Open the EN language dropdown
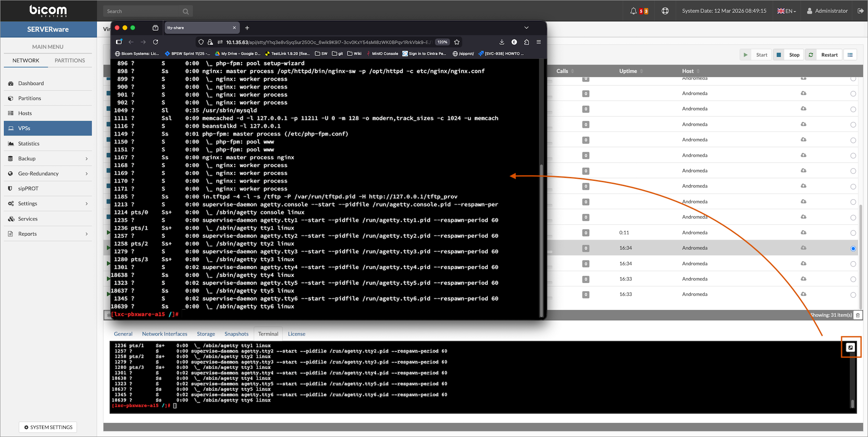Image resolution: width=868 pixels, height=437 pixels. coord(786,11)
